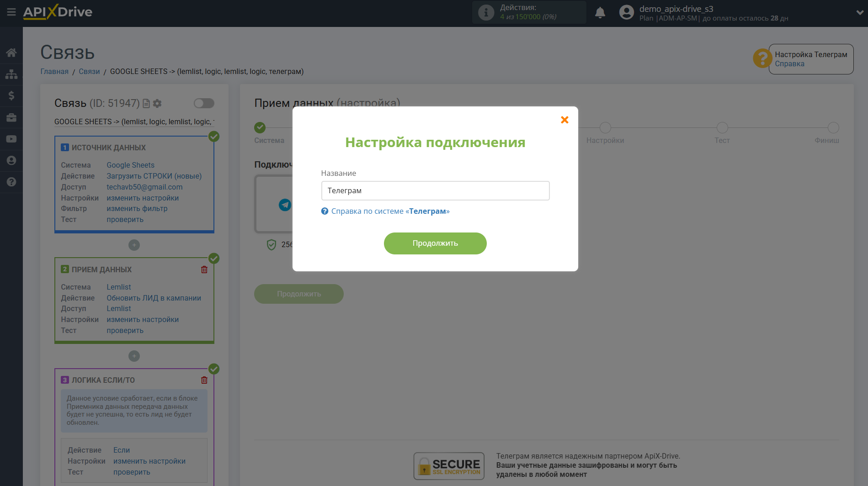Click the disabled Продолжить button behind dialog

[299, 294]
